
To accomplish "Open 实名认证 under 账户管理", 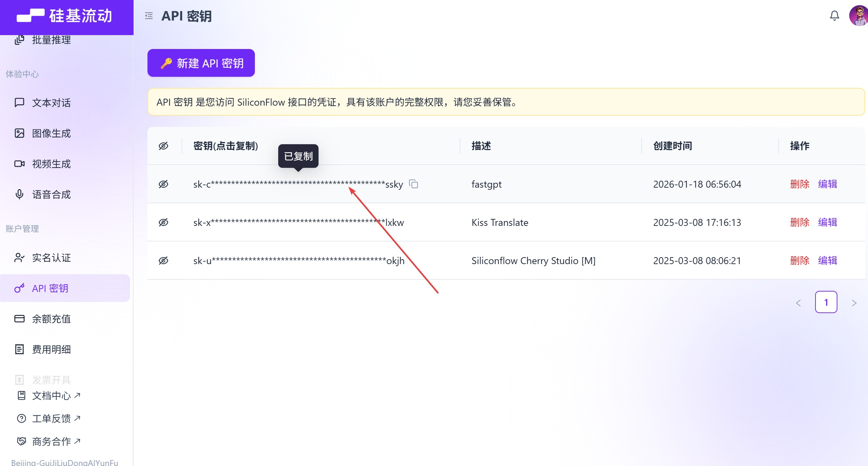I will [51, 257].
